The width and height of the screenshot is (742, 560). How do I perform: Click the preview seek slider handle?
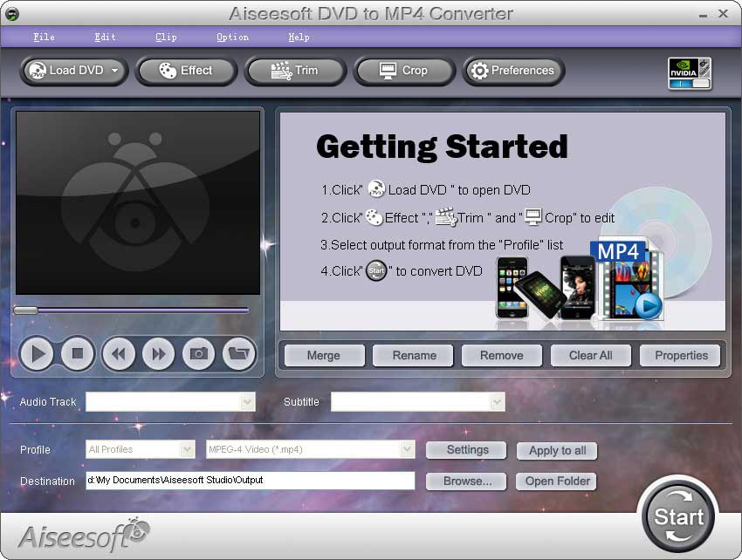coord(25,311)
